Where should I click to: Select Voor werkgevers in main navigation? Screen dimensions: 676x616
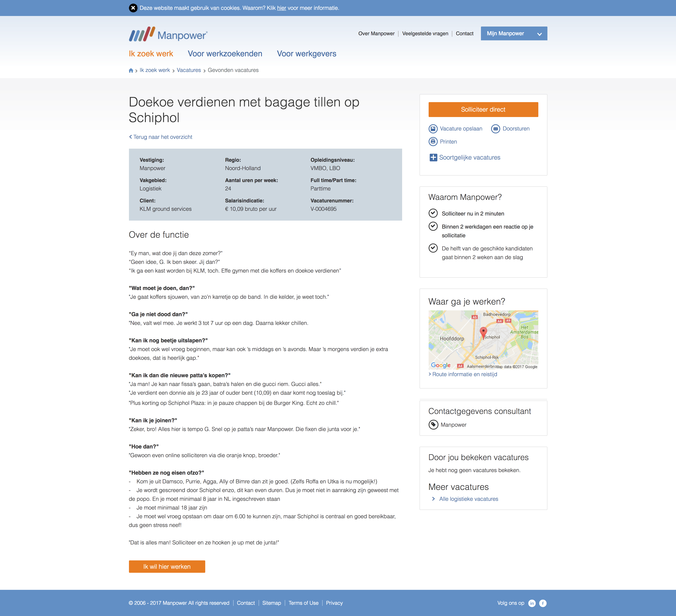click(306, 54)
